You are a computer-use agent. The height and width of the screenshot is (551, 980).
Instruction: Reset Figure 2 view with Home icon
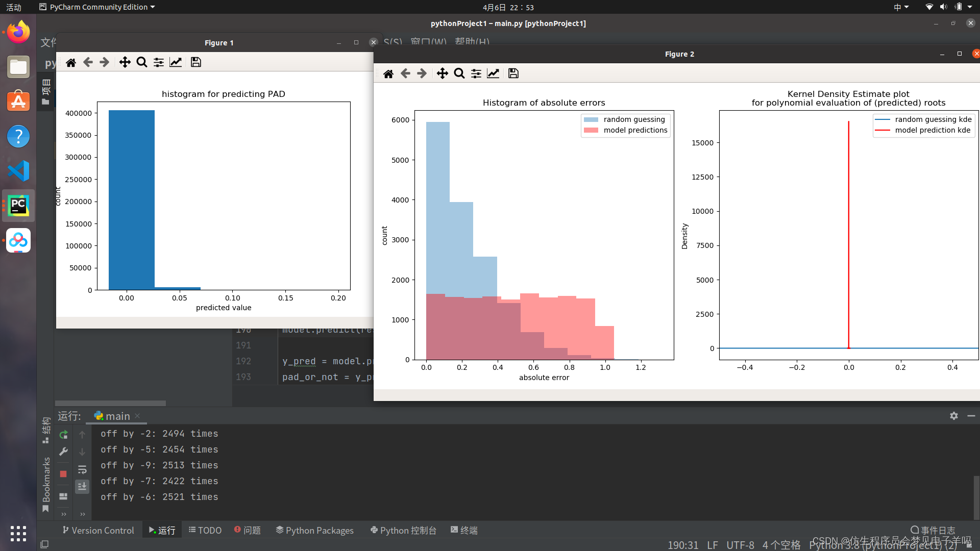coord(388,73)
